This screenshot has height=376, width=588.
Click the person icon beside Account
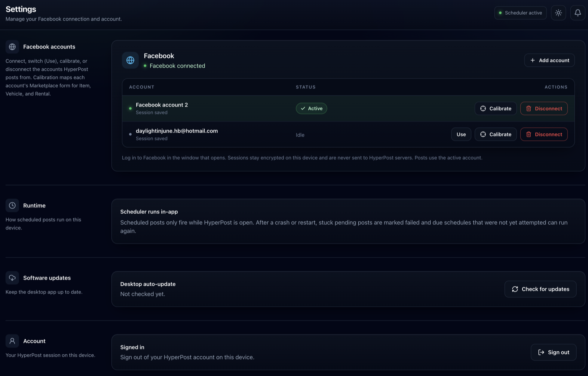[12, 341]
